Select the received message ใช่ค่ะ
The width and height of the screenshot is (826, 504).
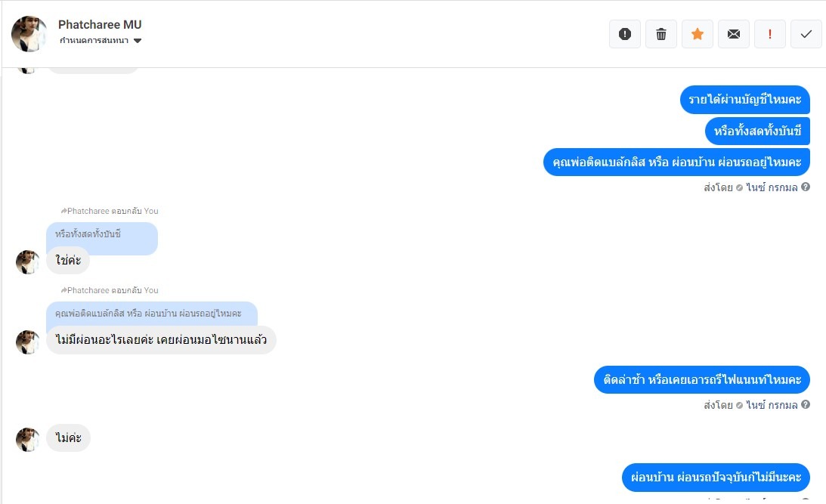click(69, 261)
